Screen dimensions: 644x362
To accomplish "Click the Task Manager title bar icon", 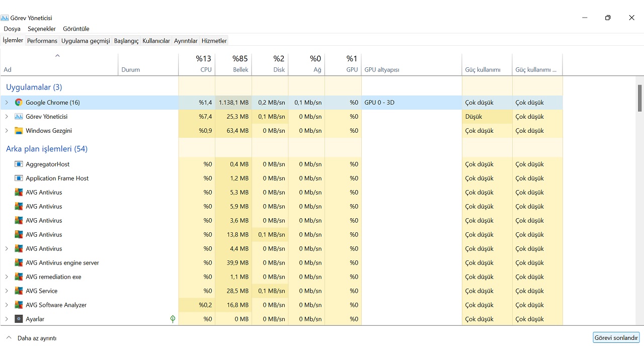I will [x=5, y=18].
